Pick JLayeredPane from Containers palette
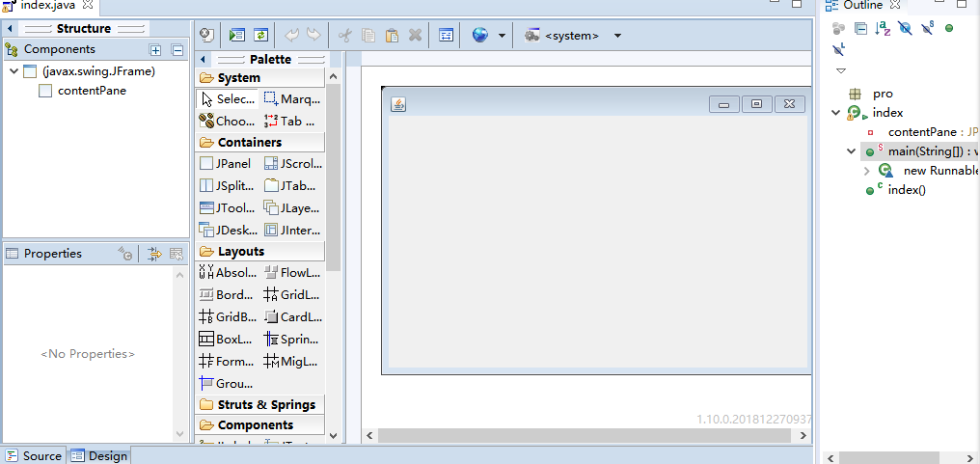The width and height of the screenshot is (980, 464). (292, 207)
